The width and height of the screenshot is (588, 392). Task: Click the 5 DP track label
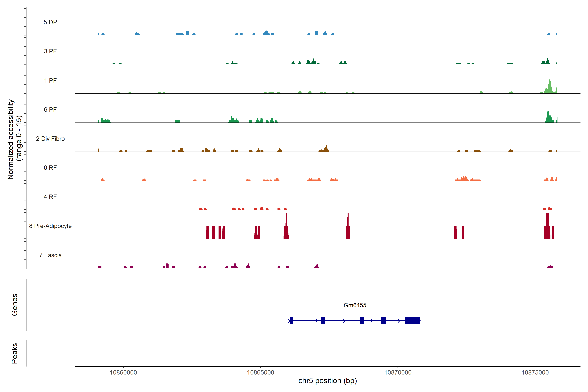tap(50, 22)
